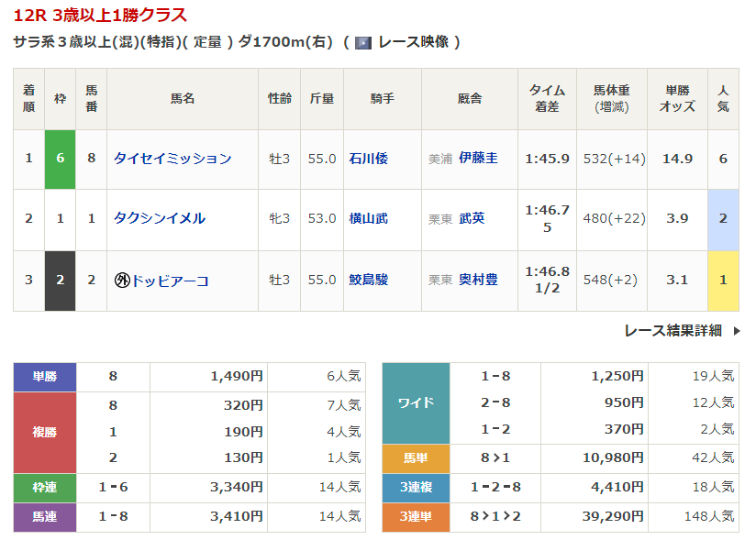
Task: Open the レース結果詳細 link
Action: pyautogui.click(x=673, y=331)
